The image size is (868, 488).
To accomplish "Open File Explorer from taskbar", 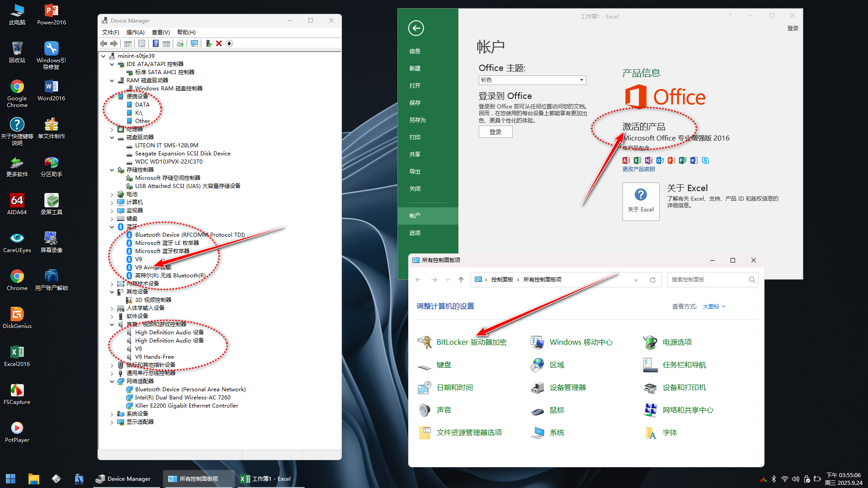I will click(33, 479).
